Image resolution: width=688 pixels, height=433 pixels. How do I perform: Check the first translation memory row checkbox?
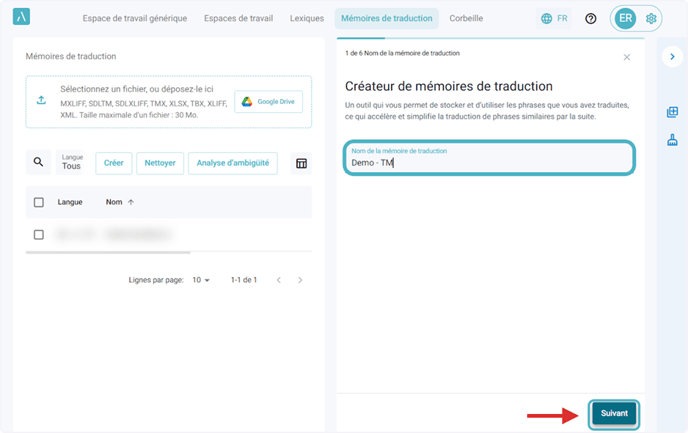[39, 235]
